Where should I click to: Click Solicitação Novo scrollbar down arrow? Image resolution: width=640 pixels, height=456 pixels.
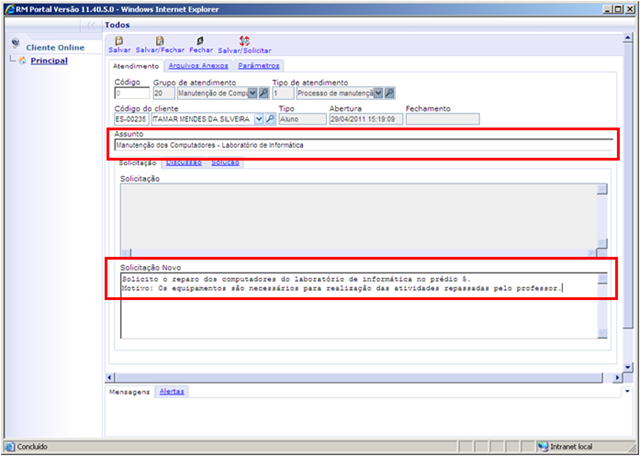coord(602,333)
